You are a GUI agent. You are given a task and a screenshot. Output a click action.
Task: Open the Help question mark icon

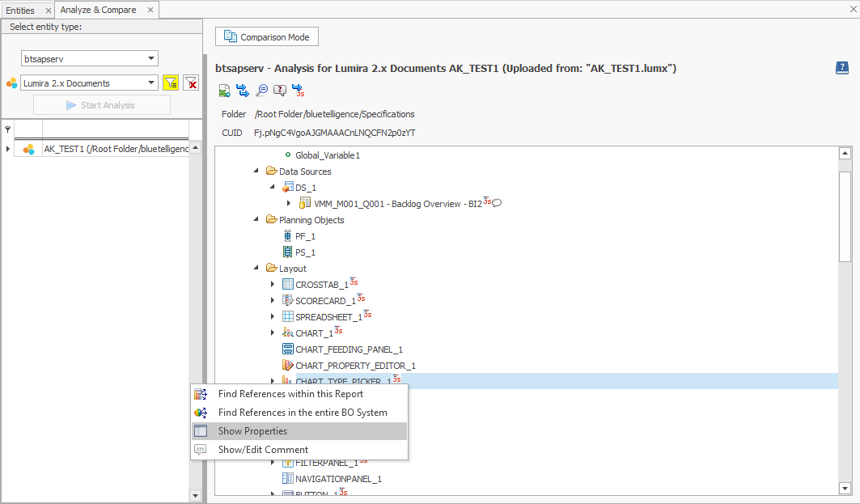click(841, 68)
